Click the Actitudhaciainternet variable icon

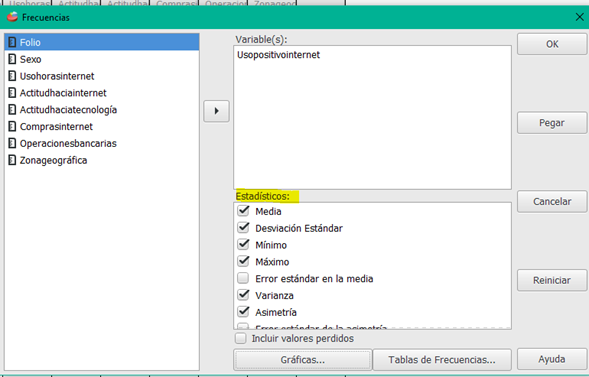coord(12,93)
